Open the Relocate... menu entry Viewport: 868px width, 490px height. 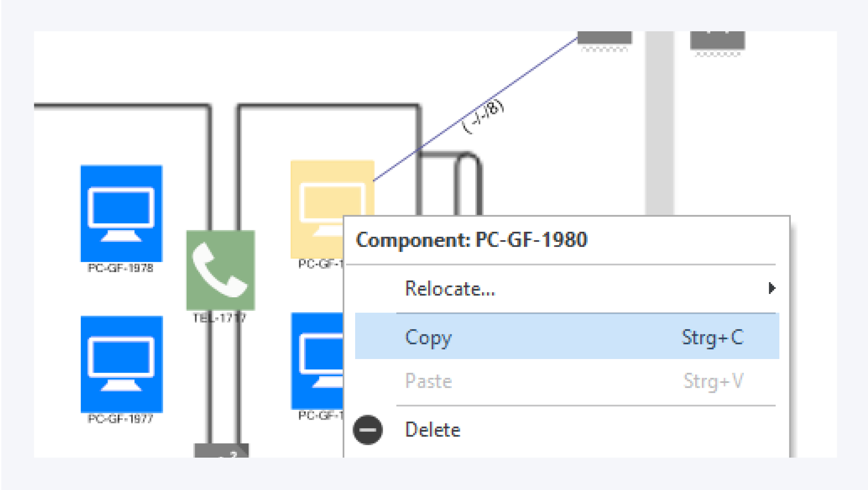click(450, 288)
